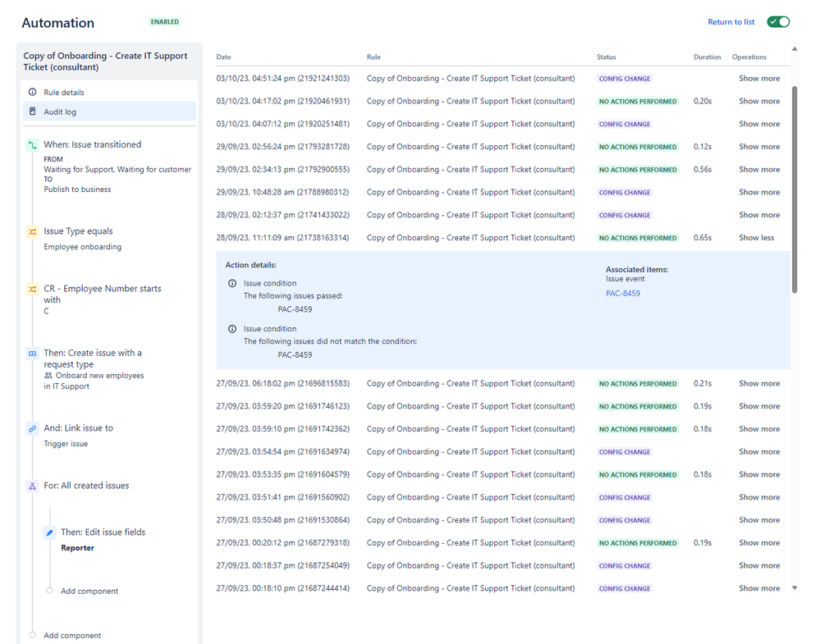This screenshot has width=820, height=644.
Task: Click the rule title in sidebar header
Action: click(x=105, y=62)
